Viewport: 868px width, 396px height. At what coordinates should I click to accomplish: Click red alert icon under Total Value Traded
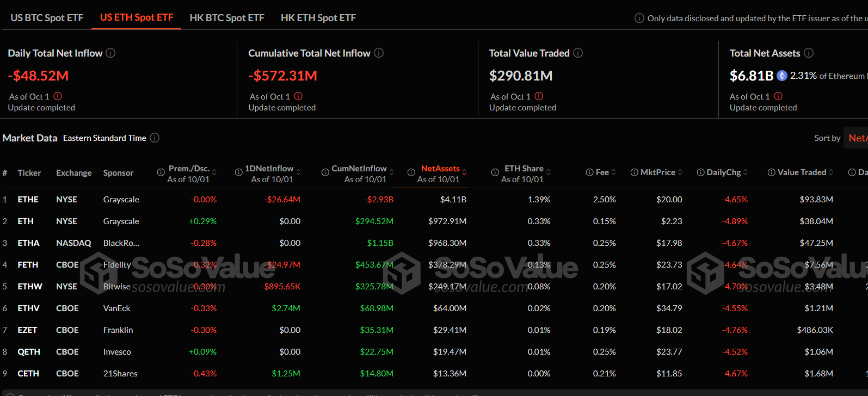point(539,96)
